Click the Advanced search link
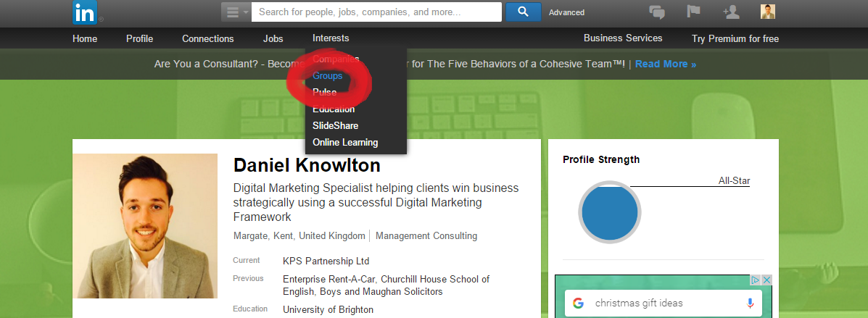This screenshot has width=868, height=318. click(x=566, y=12)
